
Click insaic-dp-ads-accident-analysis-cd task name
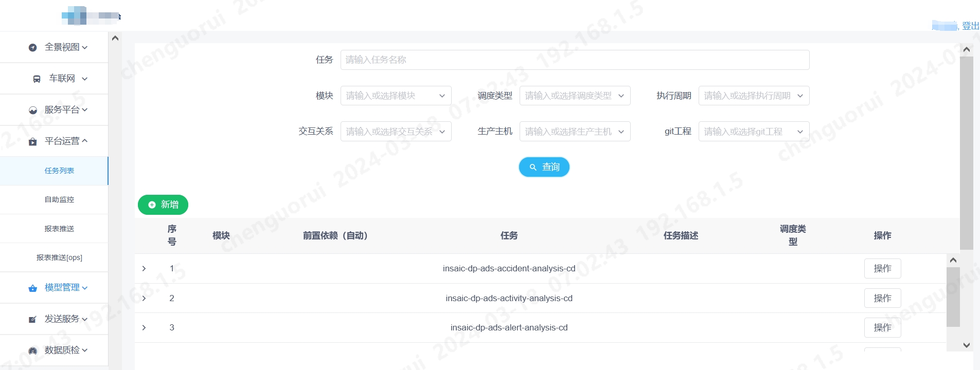click(x=509, y=268)
